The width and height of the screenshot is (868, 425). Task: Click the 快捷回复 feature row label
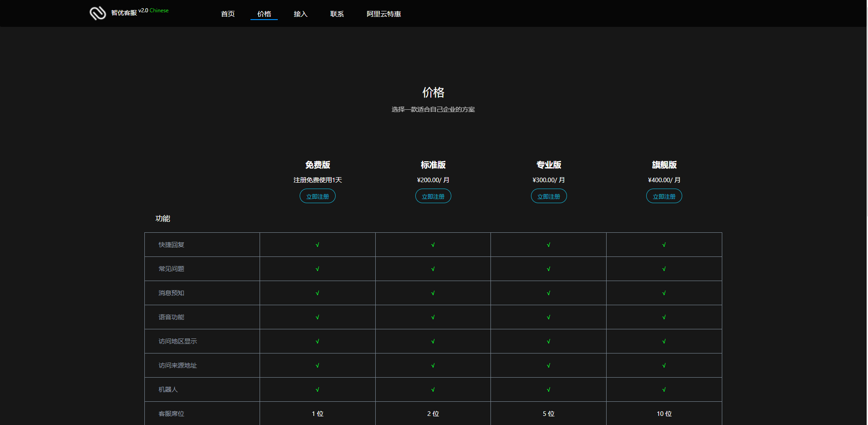pyautogui.click(x=171, y=245)
